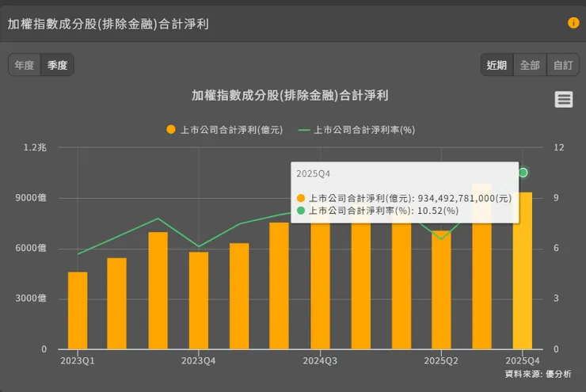
Task: Choose the 近期 recent range
Action: 497,65
